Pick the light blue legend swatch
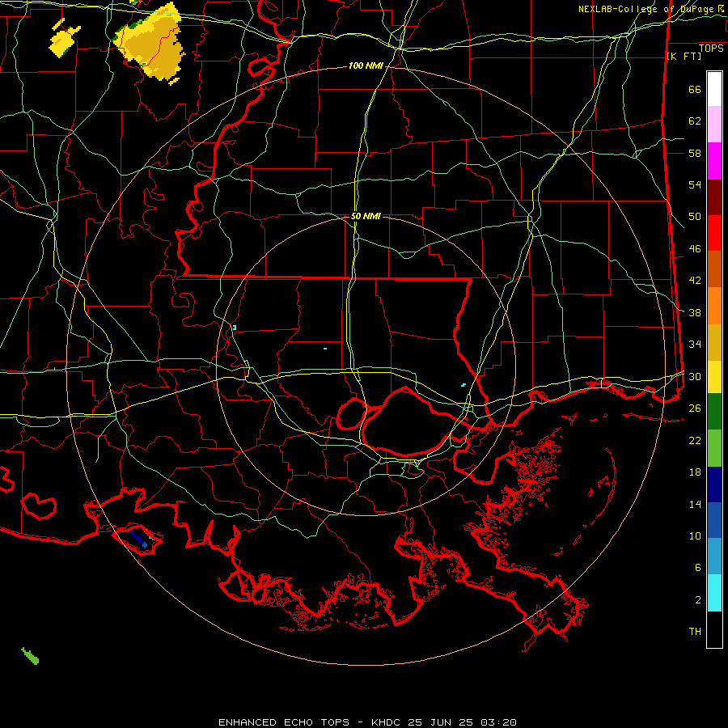This screenshot has height=728, width=728. pyautogui.click(x=714, y=557)
